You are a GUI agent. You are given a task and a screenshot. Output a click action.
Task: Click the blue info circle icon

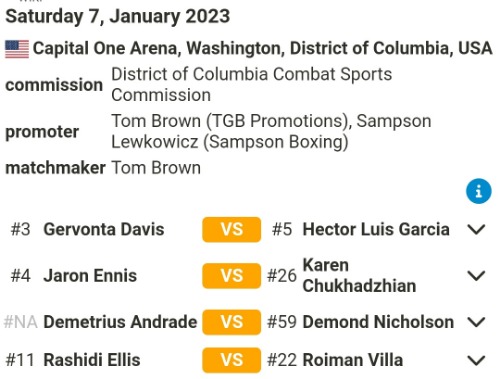[479, 191]
